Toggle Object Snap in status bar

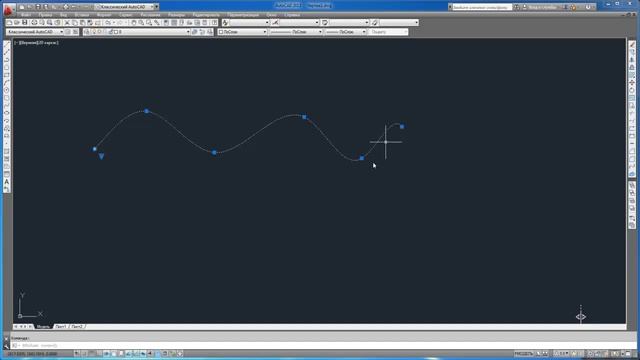click(x=114, y=353)
